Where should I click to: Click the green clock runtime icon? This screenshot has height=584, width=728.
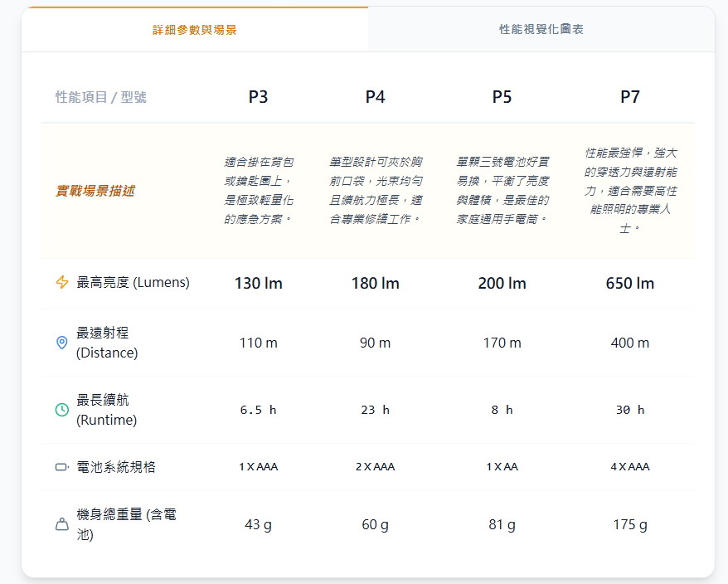61,410
